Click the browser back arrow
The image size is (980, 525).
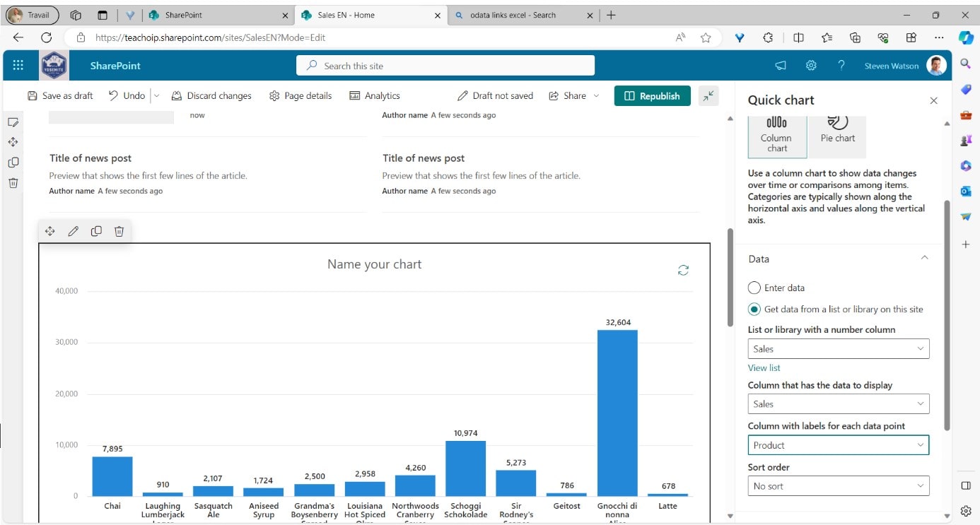(18, 37)
